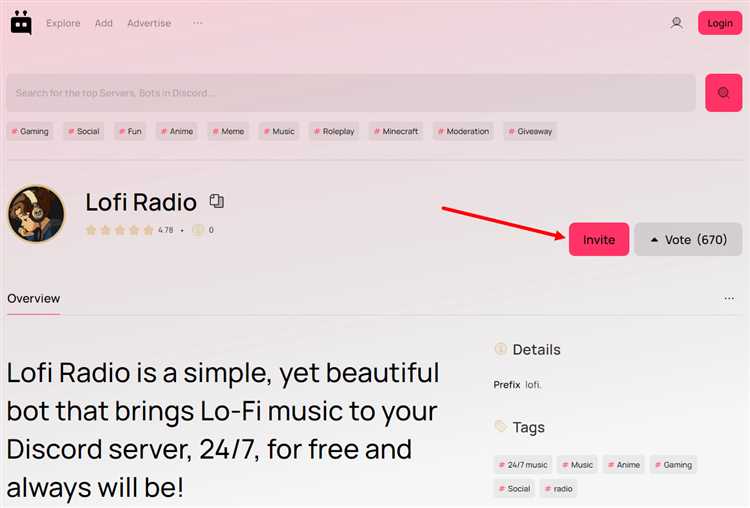Screen dimensions: 750x508
Task: Click the pink search magnifier button
Action: tap(723, 93)
